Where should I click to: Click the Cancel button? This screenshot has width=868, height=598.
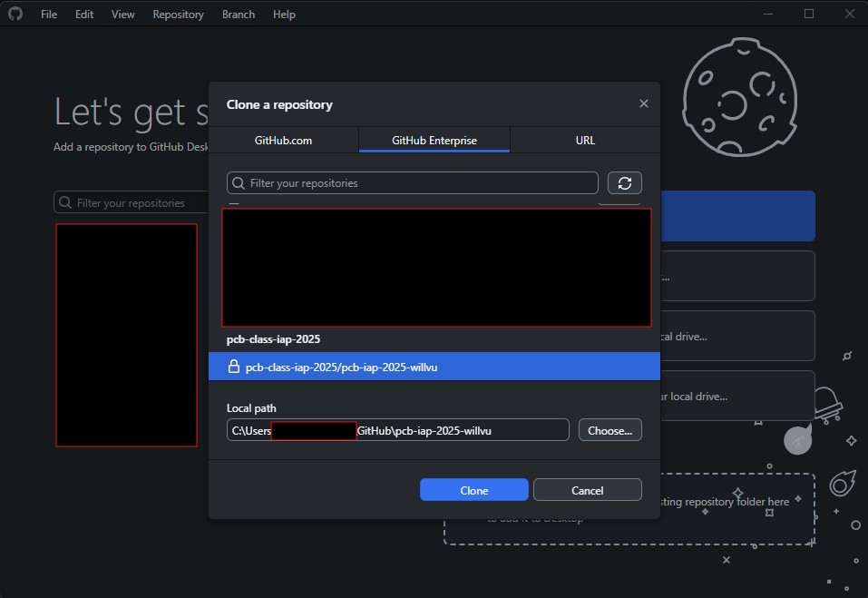click(x=587, y=489)
